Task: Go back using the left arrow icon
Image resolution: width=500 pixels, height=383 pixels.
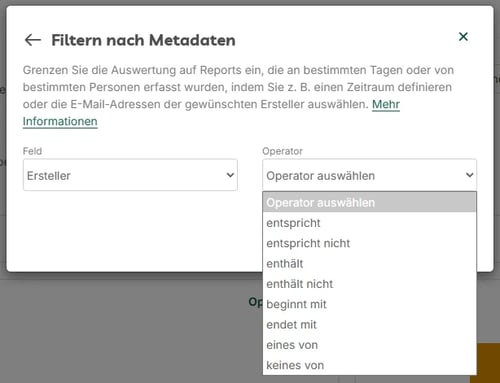Action: pyautogui.click(x=33, y=40)
